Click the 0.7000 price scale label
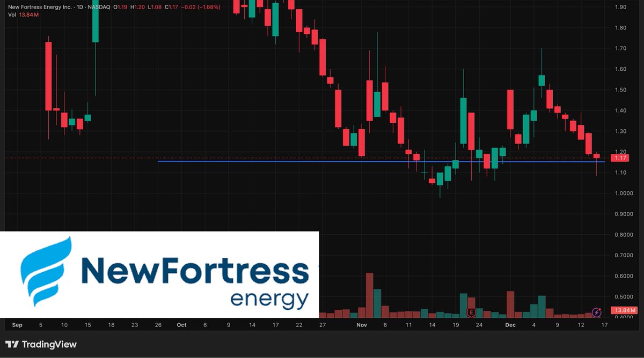This screenshot has height=358, width=644. (623, 256)
